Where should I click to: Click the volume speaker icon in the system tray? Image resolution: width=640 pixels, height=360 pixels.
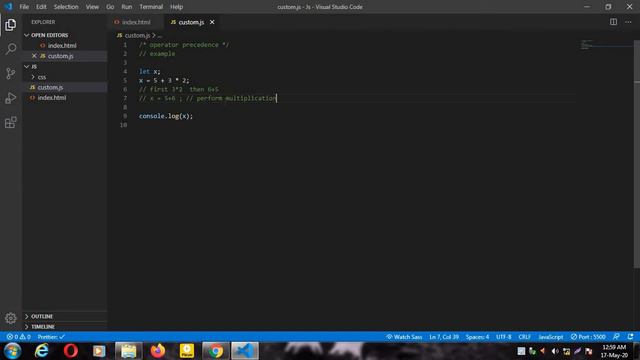(x=555, y=351)
